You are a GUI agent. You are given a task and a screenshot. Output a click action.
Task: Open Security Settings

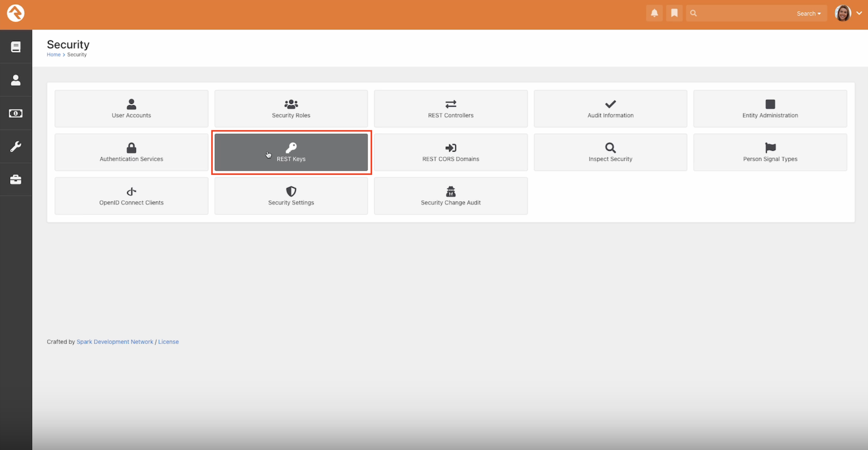click(x=291, y=196)
